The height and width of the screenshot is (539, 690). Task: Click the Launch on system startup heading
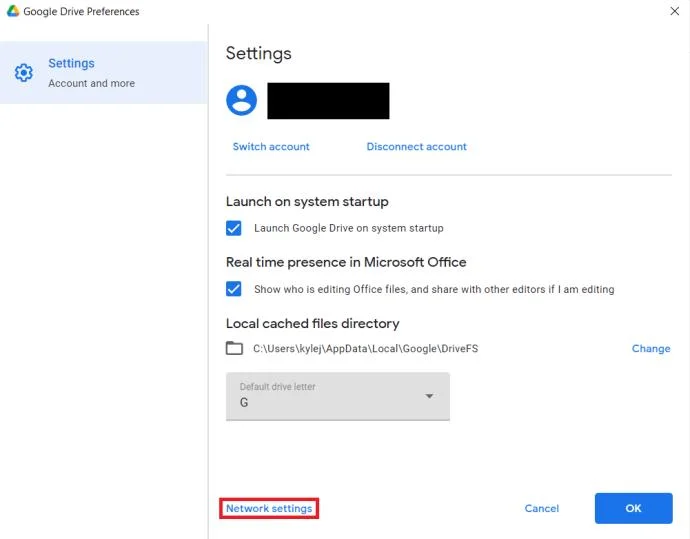pos(307,202)
